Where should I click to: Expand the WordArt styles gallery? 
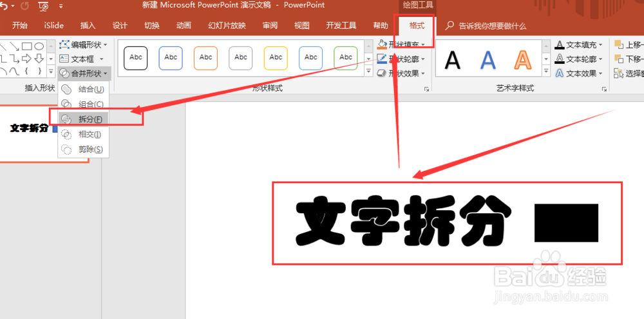pyautogui.click(x=546, y=72)
